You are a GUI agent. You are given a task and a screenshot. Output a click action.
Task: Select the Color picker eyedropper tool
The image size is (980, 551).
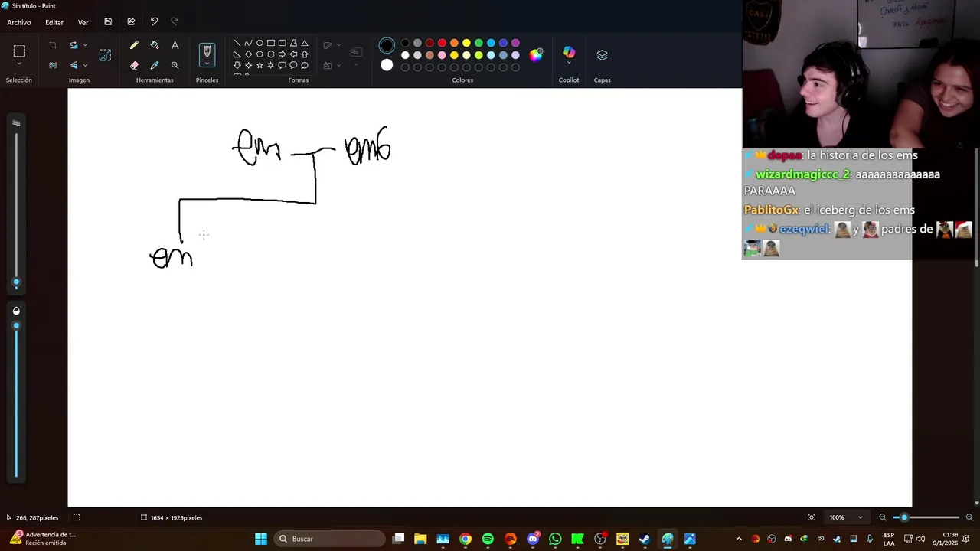(x=155, y=65)
